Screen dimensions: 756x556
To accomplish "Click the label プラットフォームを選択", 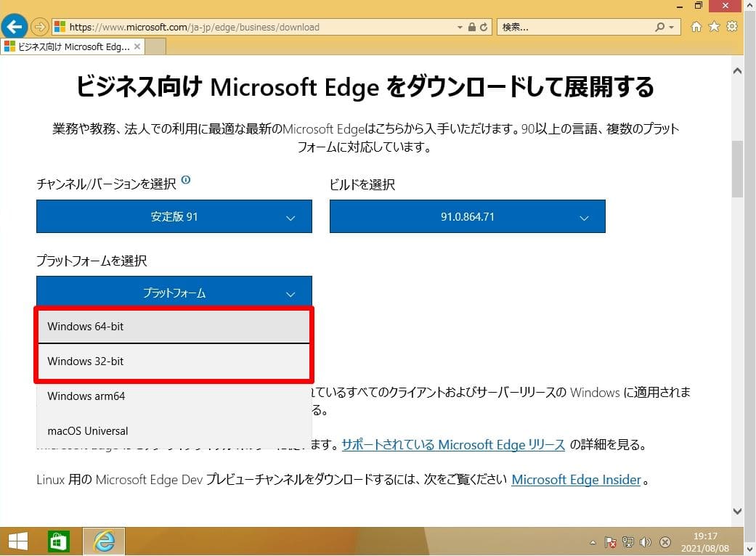I will tap(92, 261).
